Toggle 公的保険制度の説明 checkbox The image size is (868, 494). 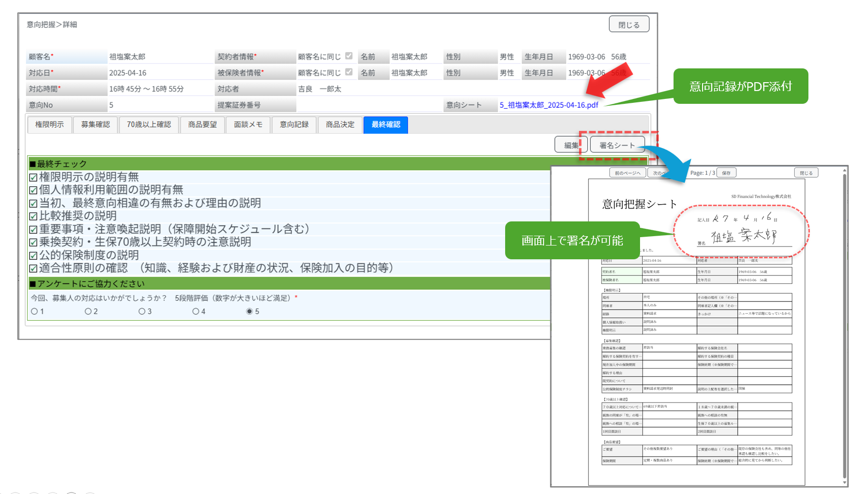[x=33, y=255]
